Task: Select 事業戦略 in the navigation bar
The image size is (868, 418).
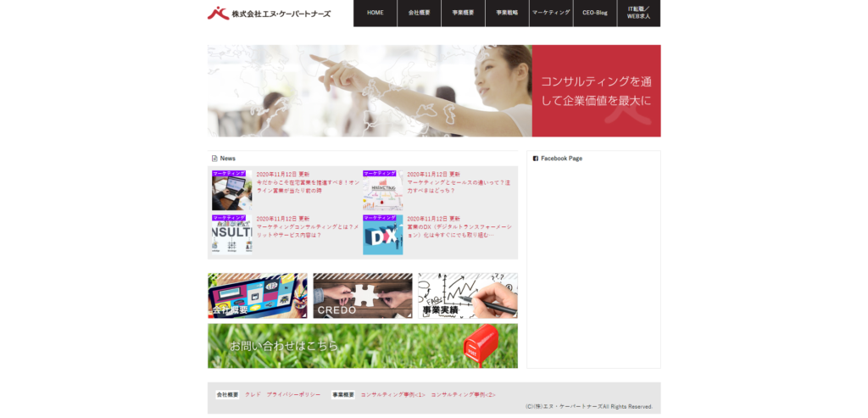Action: point(507,14)
